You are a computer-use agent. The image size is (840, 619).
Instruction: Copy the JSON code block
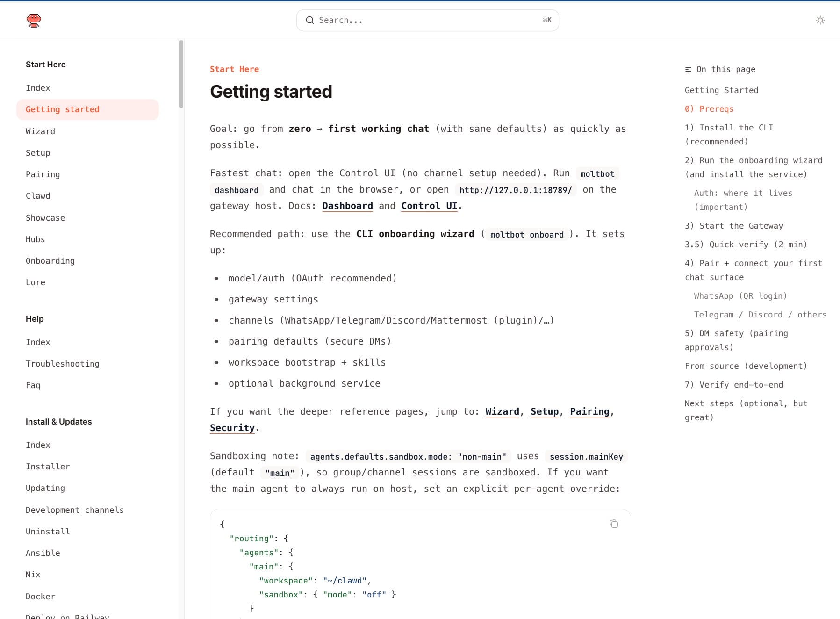613,524
